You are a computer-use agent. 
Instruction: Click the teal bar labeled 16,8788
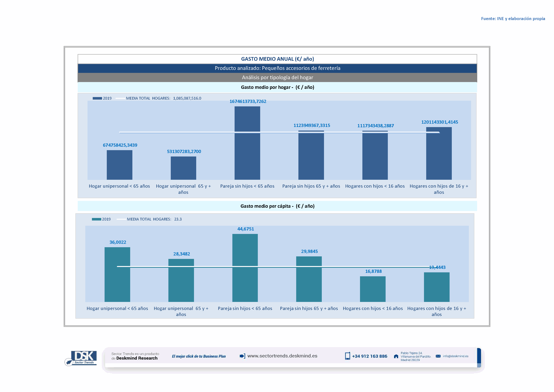point(372,289)
